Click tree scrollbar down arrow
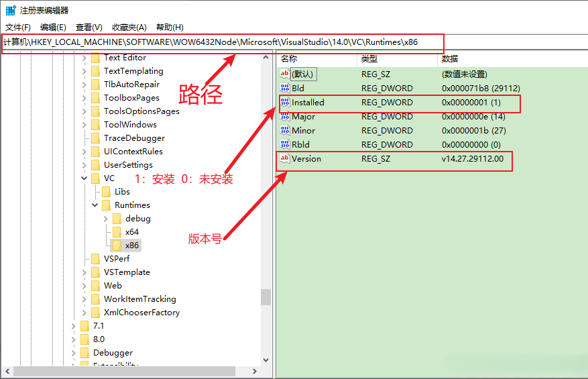Screen dimensions: 588x379 tap(266, 360)
